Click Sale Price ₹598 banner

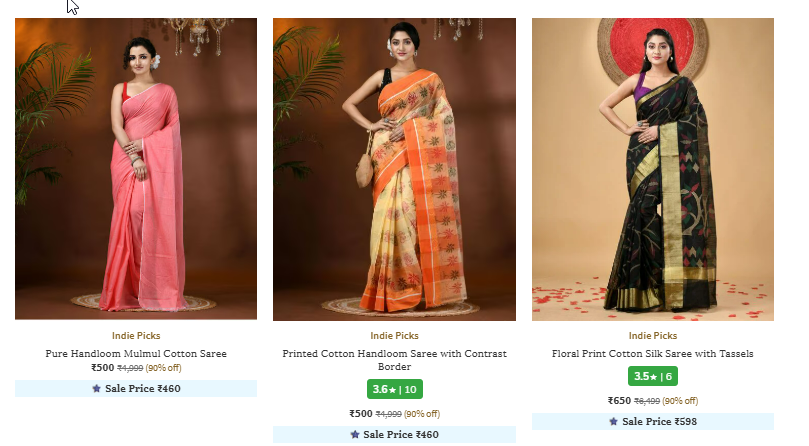click(x=653, y=421)
